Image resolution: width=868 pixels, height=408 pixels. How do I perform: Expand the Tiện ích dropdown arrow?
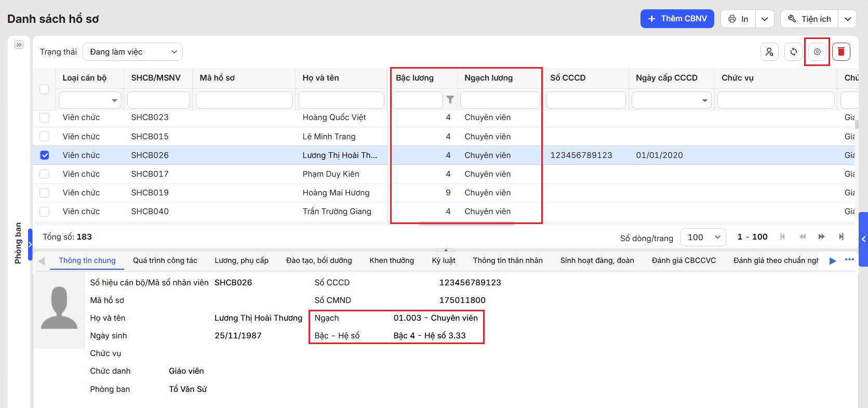[x=847, y=19]
